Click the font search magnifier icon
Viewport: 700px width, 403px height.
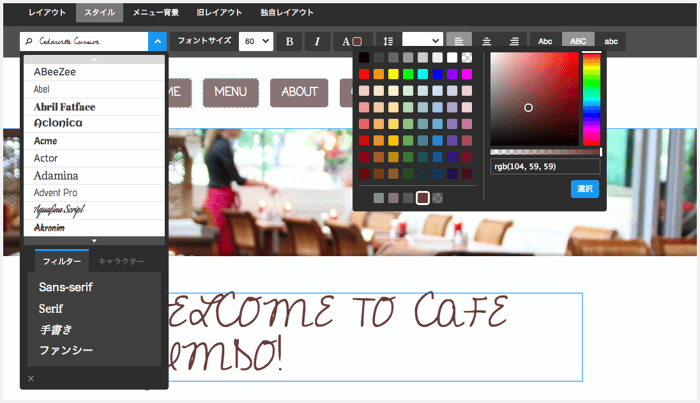click(29, 42)
